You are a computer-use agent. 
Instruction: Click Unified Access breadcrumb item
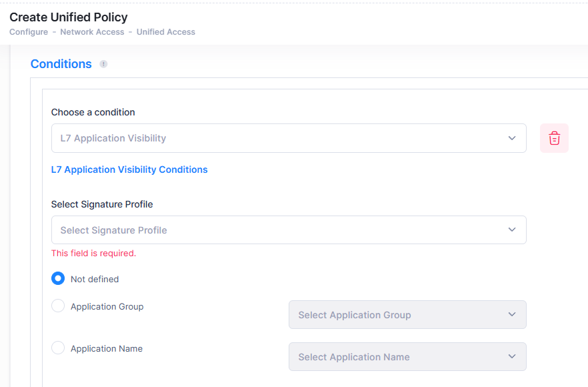[x=165, y=31]
